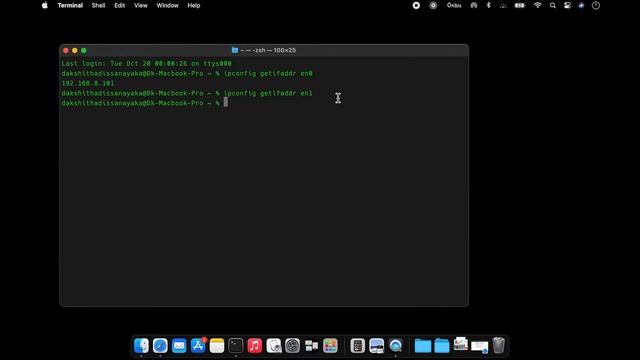
Task: Open QuickTime Player from the Dock
Action: [x=396, y=346]
